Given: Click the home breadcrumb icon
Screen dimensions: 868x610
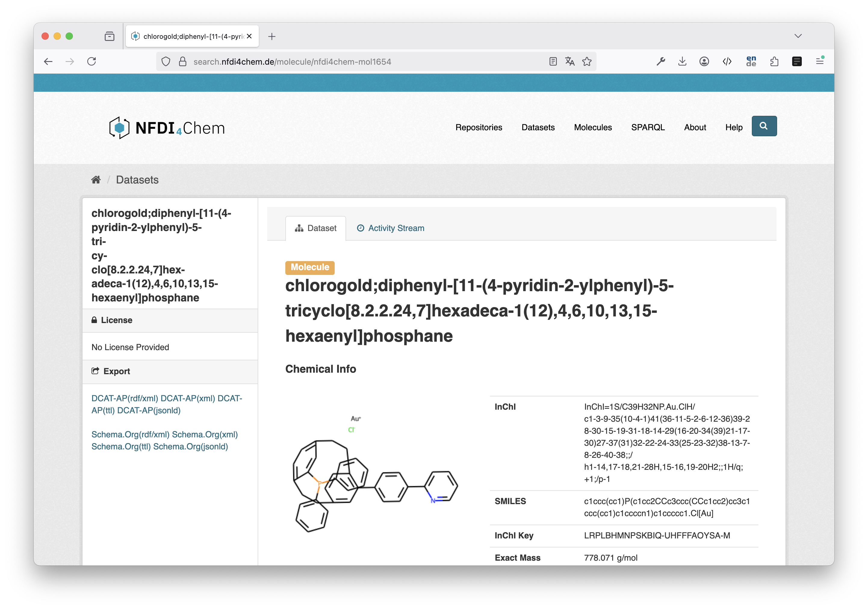Looking at the screenshot, I should coord(96,180).
